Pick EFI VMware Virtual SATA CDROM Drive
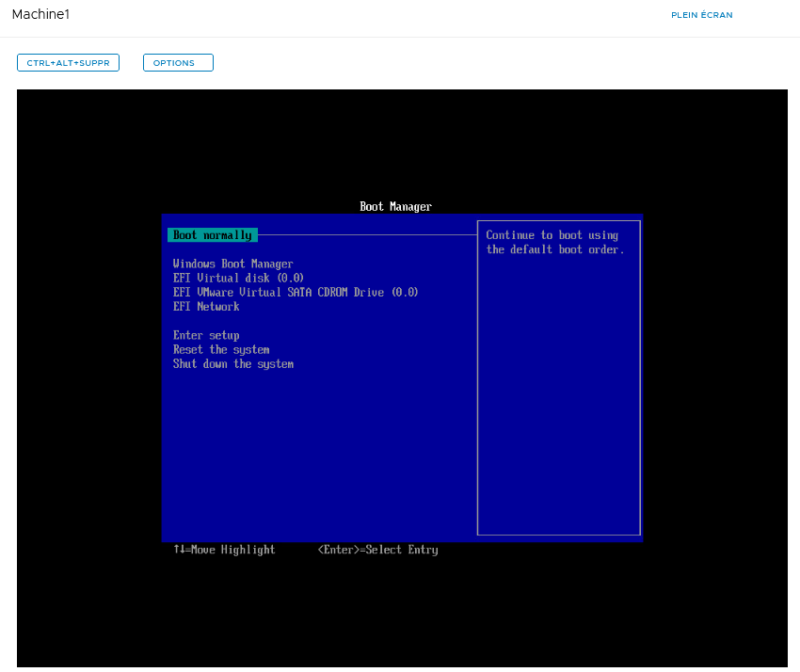 coord(295,293)
